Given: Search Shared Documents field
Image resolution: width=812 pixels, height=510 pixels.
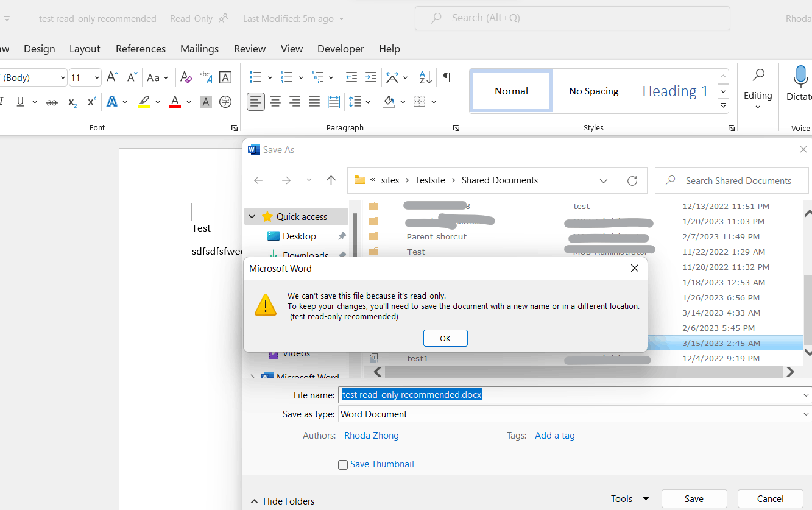Looking at the screenshot, I should [732, 180].
